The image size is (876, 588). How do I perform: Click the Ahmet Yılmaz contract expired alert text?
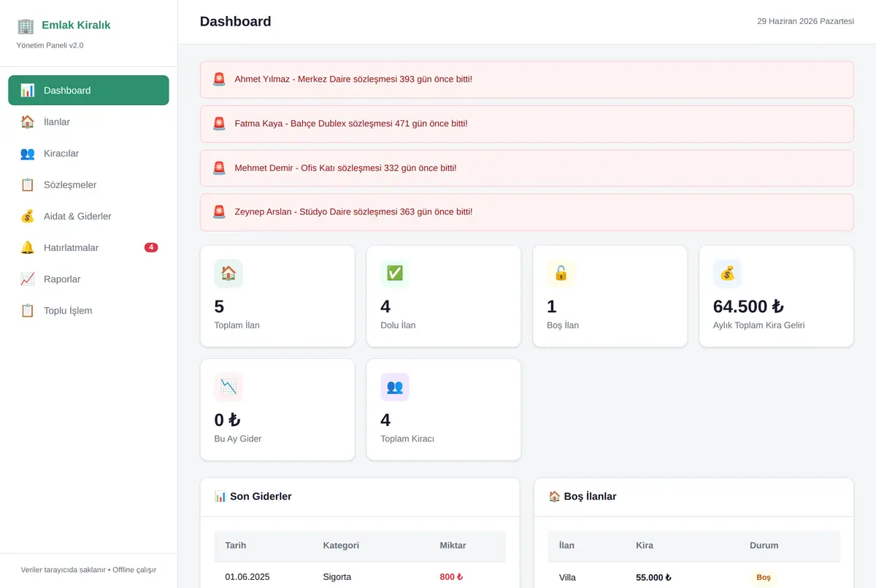(x=353, y=79)
